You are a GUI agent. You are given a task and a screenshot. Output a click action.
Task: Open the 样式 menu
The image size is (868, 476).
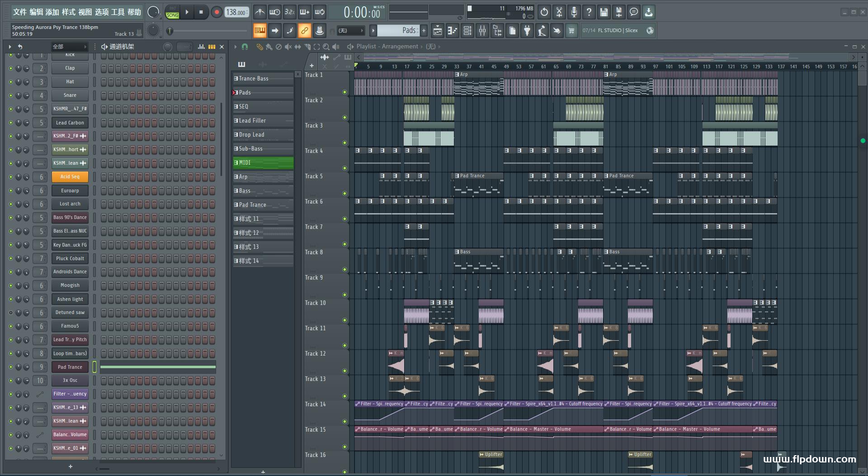coord(69,12)
